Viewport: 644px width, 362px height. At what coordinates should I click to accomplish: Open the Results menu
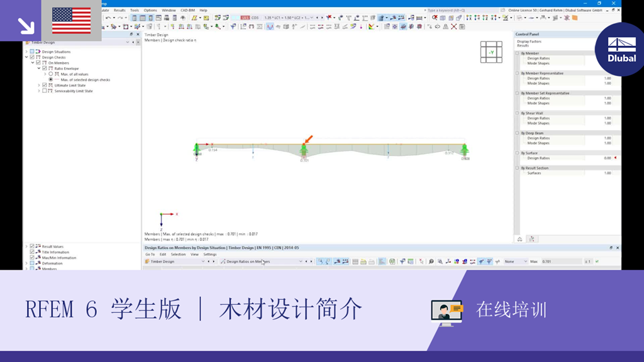(x=119, y=10)
